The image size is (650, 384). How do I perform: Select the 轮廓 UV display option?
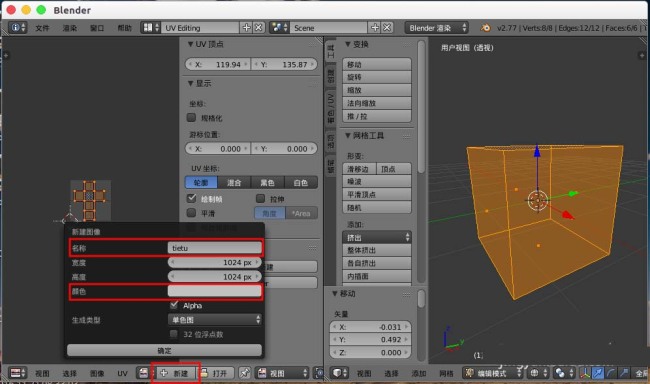click(201, 182)
